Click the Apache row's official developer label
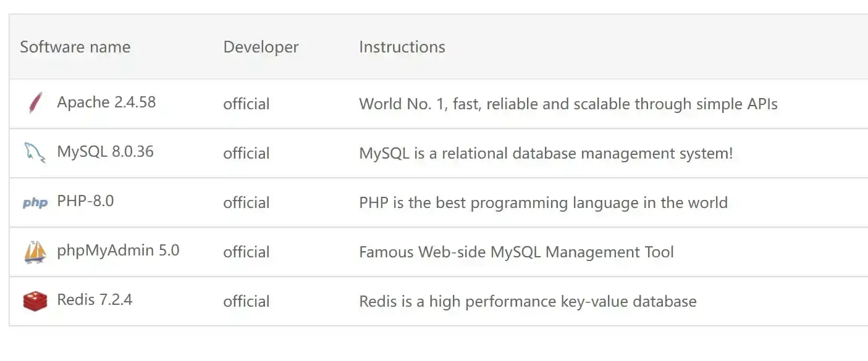 coord(246,104)
